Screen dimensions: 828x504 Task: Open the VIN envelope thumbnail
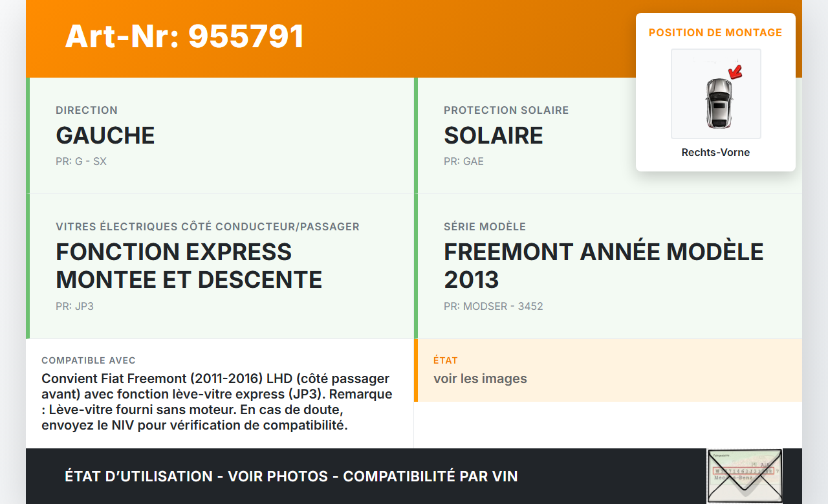[x=744, y=476]
